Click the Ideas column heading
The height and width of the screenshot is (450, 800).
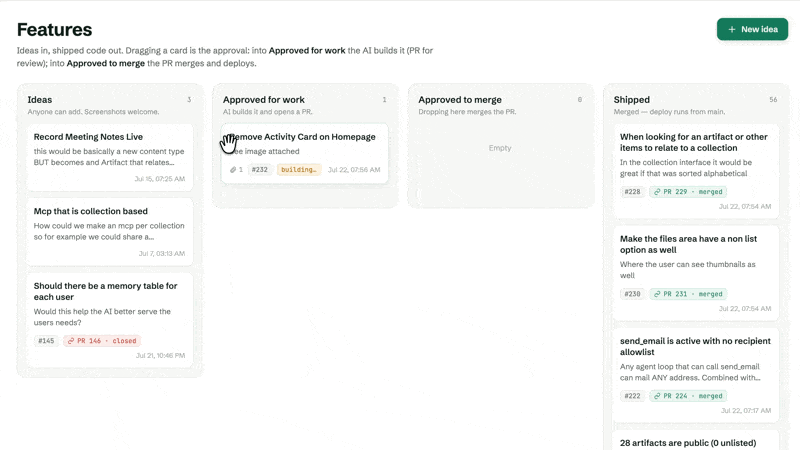(x=40, y=99)
